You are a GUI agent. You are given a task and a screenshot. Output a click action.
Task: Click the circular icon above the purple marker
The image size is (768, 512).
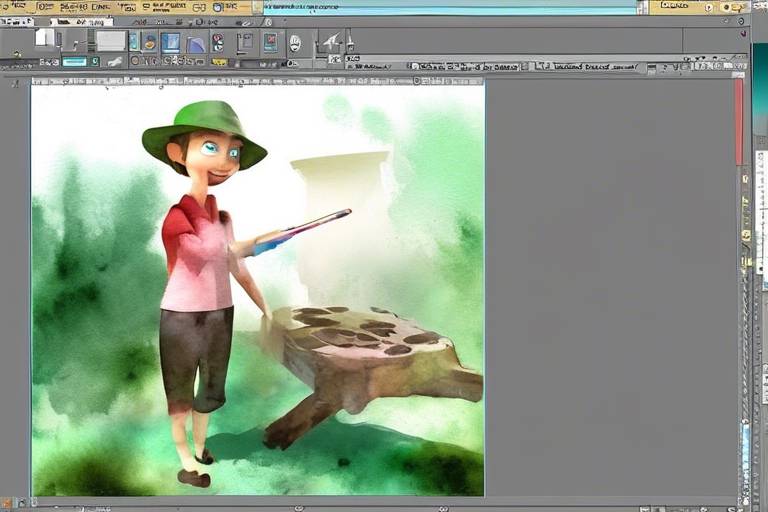click(x=741, y=22)
